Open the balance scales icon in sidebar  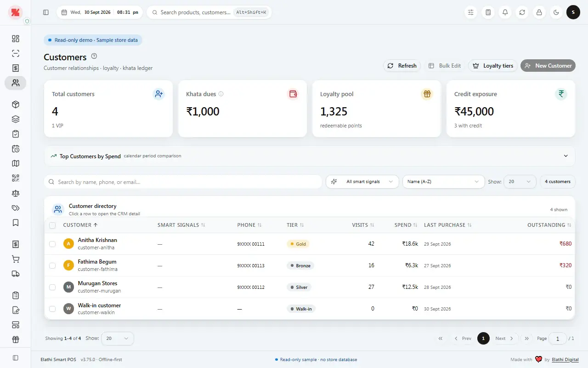pos(16,193)
